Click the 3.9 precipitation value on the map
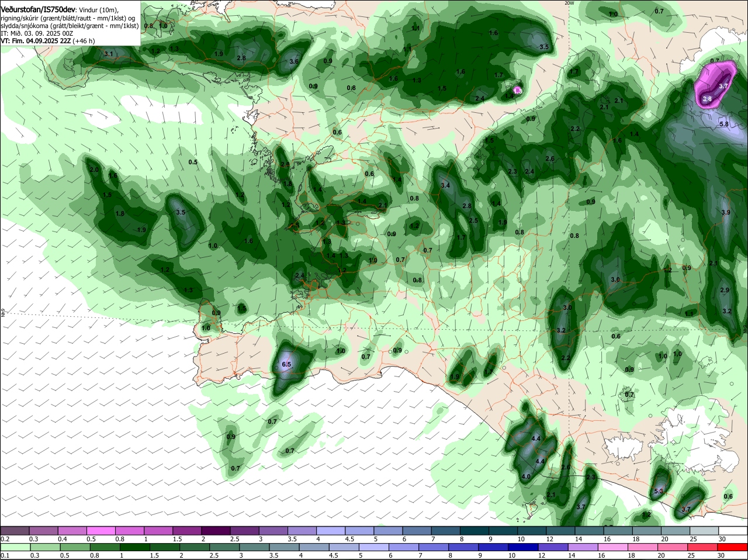Screen dimensions: 748x560 point(726,212)
